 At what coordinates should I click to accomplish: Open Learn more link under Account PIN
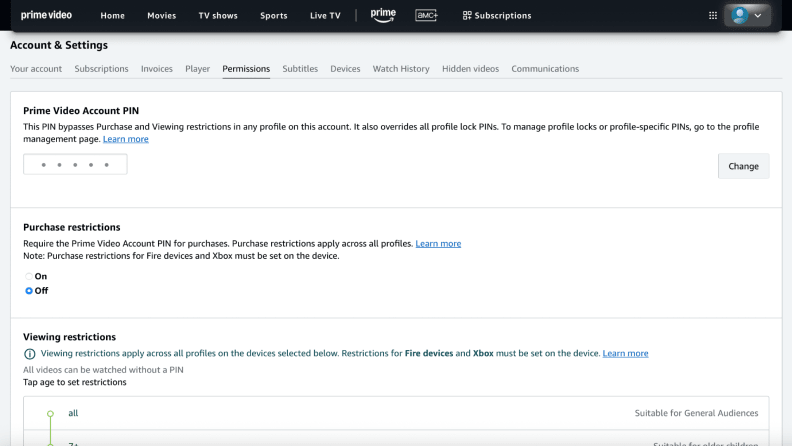(x=126, y=139)
